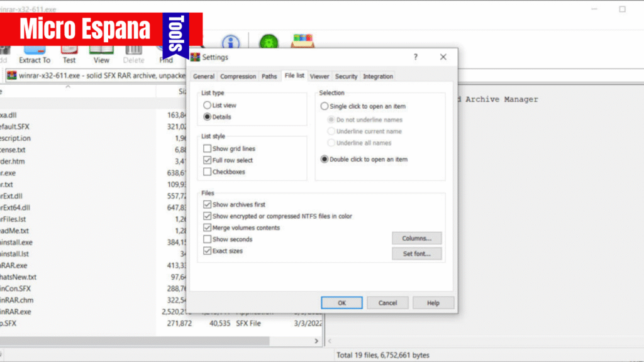Go to the Paths tab

point(269,76)
